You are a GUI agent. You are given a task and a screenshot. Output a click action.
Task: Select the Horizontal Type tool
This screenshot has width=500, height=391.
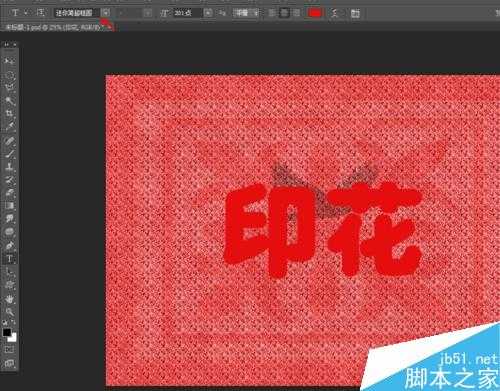click(x=9, y=259)
